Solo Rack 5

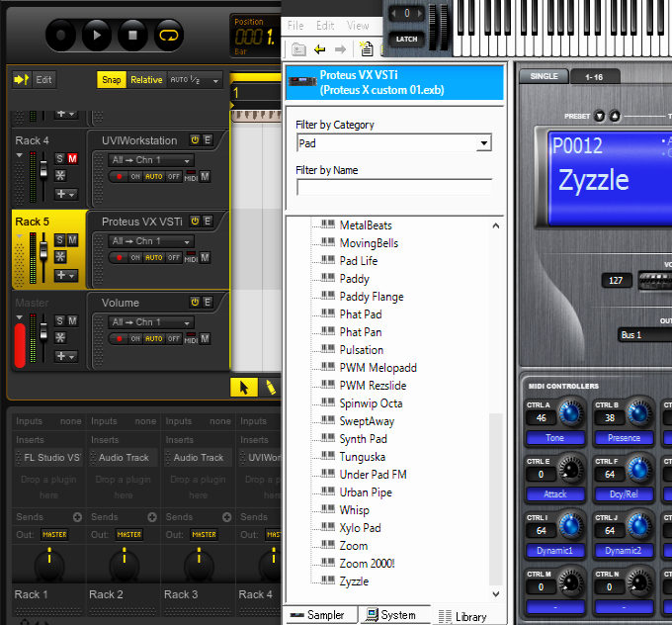(60, 240)
